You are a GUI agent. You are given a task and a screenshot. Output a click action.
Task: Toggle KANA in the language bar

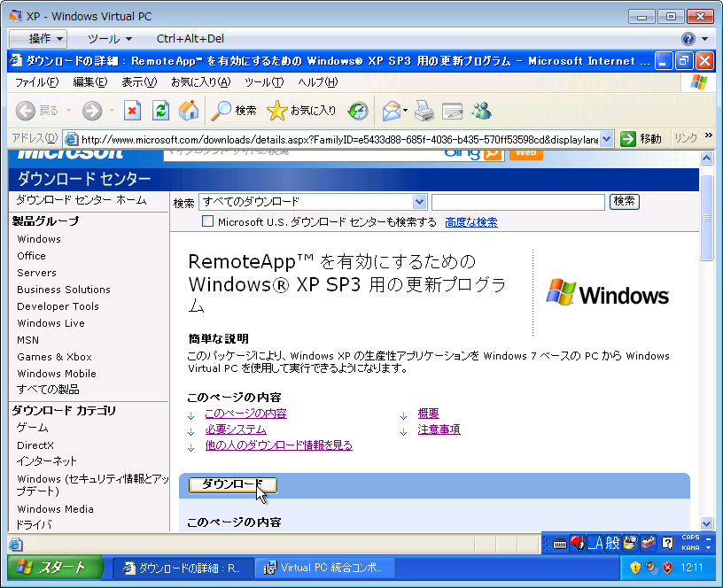[690, 547]
